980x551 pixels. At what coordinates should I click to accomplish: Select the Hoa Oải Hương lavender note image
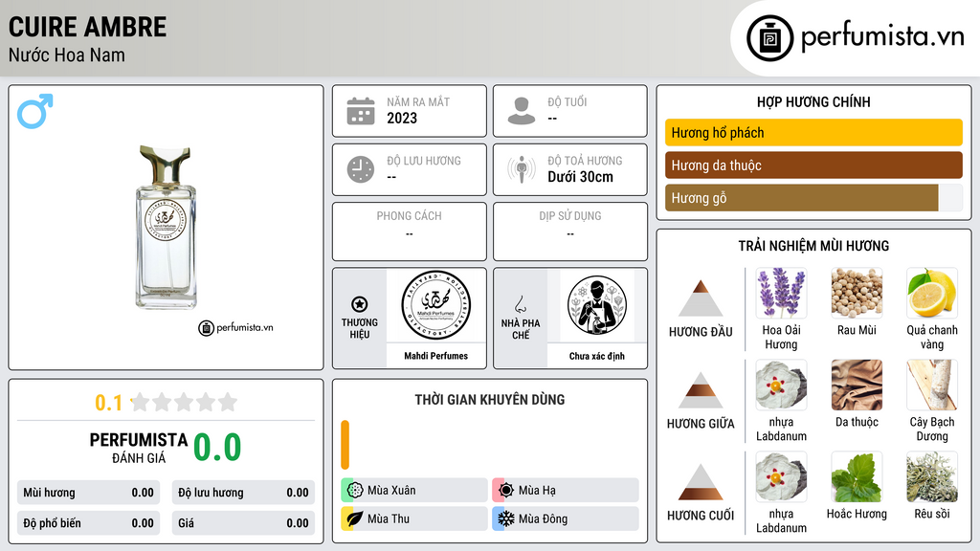[x=781, y=293]
